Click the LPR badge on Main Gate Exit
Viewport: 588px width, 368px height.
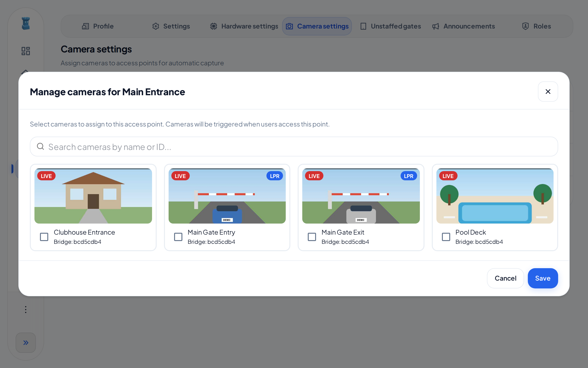point(409,176)
